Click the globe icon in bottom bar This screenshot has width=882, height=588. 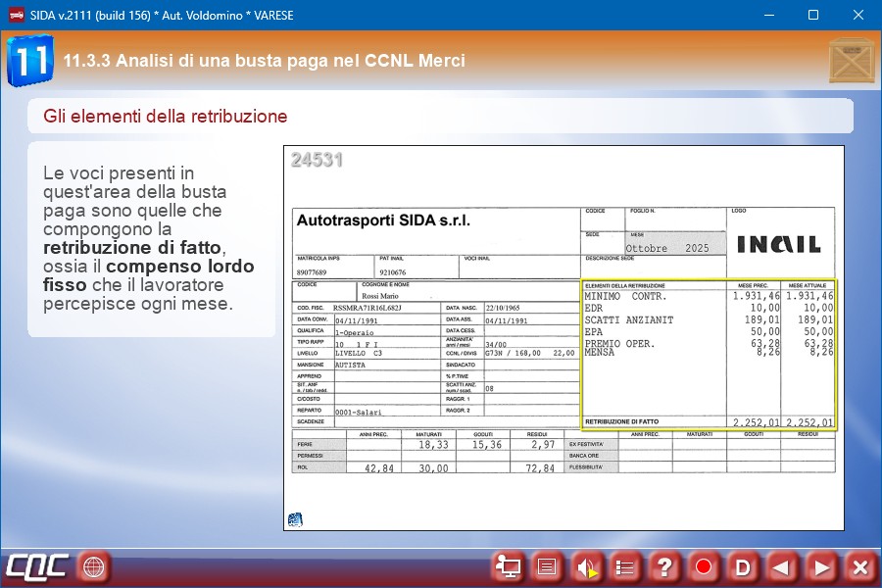pyautogui.click(x=94, y=566)
